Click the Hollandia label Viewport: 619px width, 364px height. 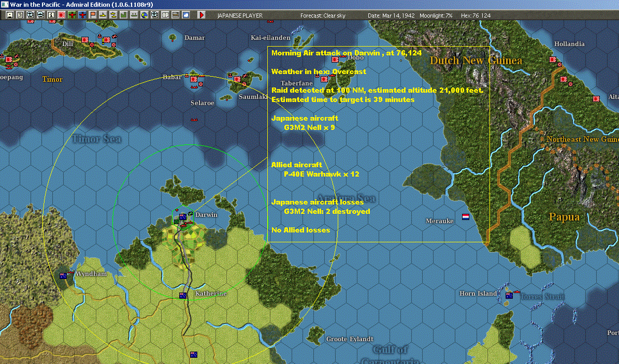click(569, 44)
